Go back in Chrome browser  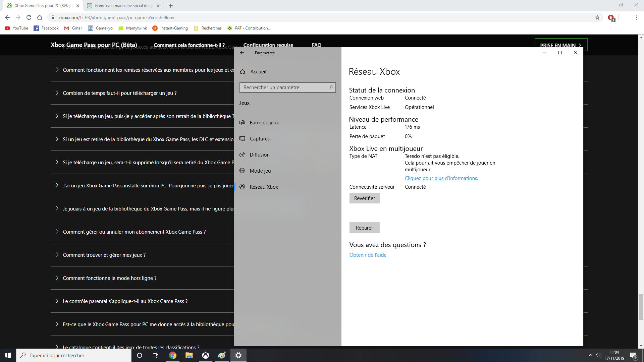[x=7, y=17]
